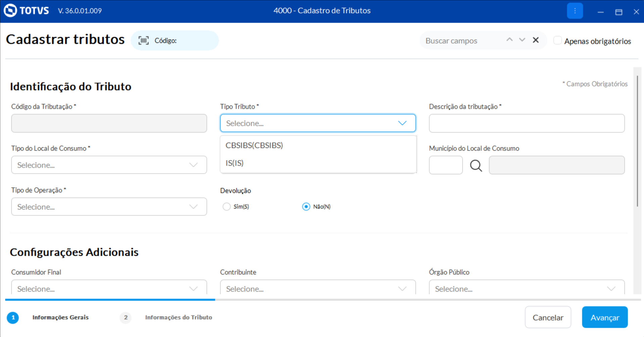Click the vertical scrollbar of the form
Image resolution: width=644 pixels, height=337 pixels.
coord(637,141)
